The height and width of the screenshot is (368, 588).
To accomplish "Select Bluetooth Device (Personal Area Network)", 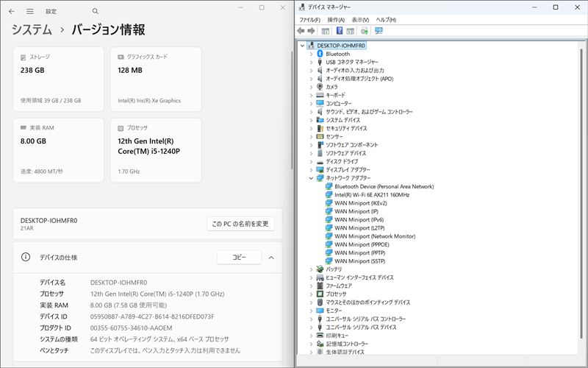I will point(383,186).
